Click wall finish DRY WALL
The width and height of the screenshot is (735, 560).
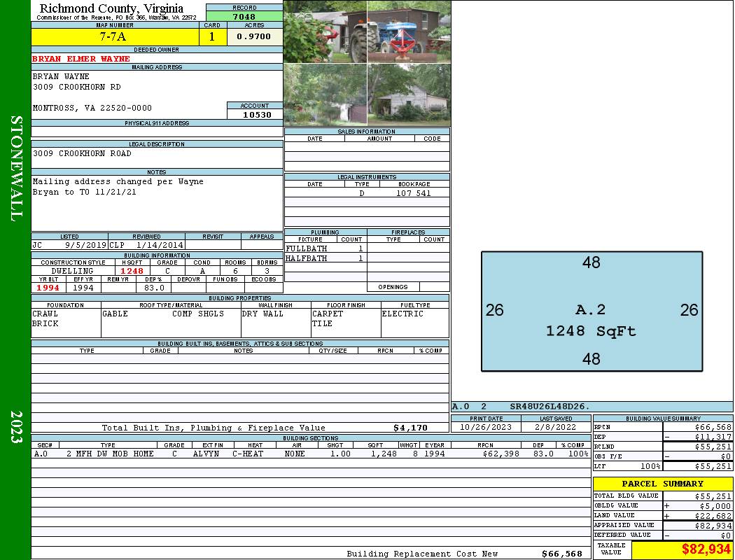(262, 314)
